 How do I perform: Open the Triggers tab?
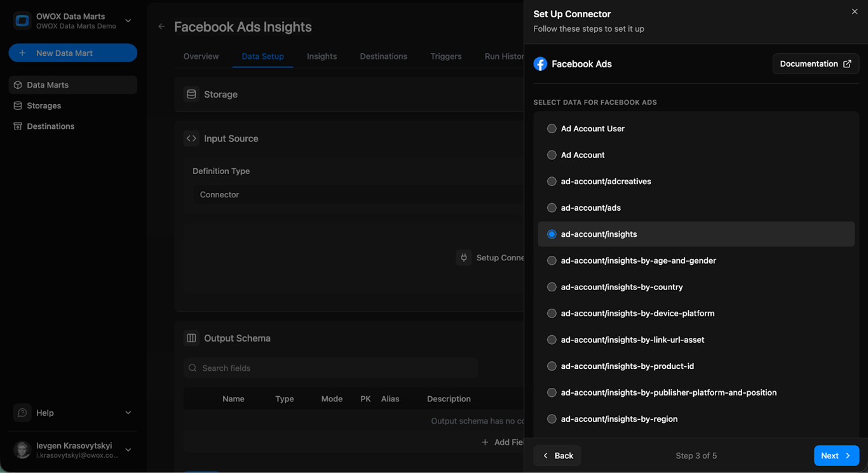tap(446, 57)
